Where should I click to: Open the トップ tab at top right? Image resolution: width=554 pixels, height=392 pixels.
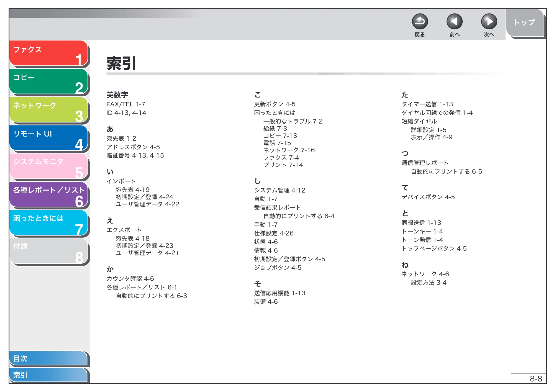525,23
